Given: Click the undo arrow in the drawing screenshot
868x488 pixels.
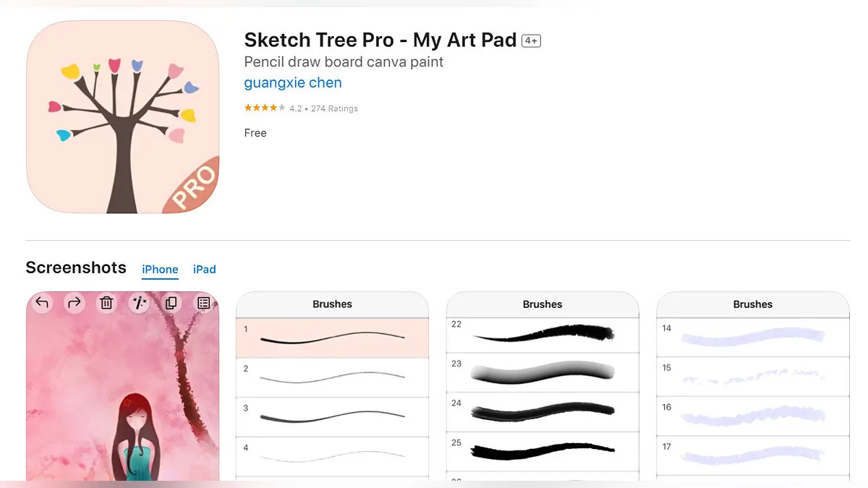Looking at the screenshot, I should tap(42, 303).
